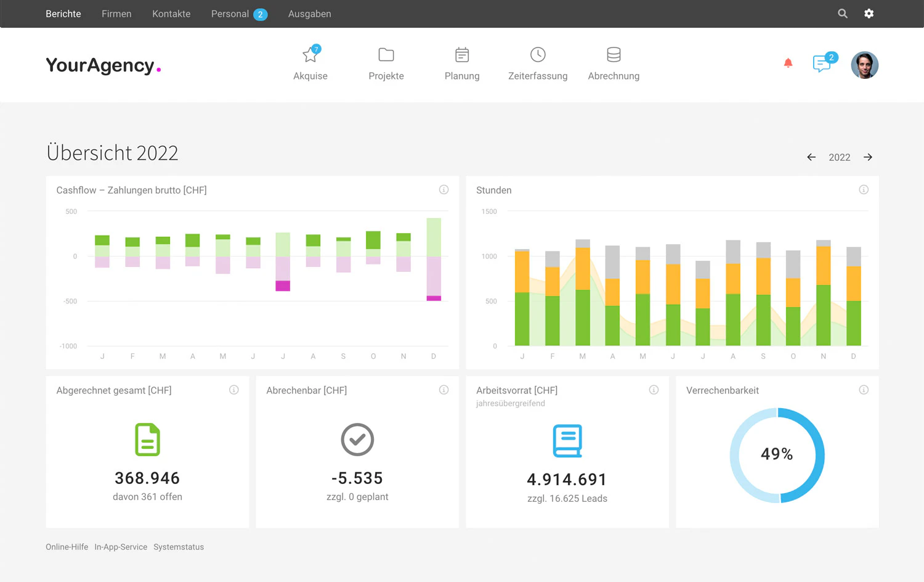Image resolution: width=924 pixels, height=582 pixels.
Task: Go to the previous year with the left arrow
Action: 811,157
